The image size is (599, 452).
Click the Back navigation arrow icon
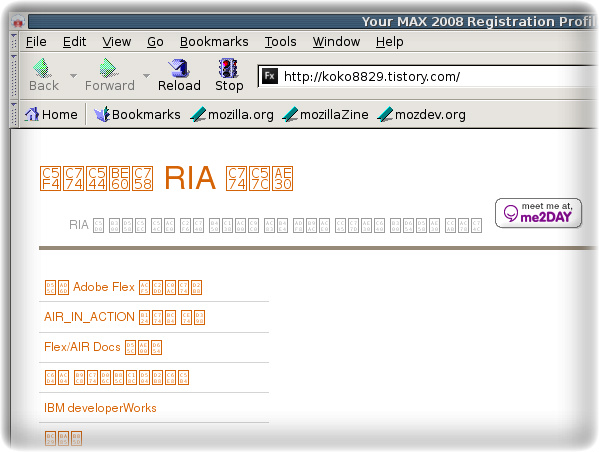coord(43,68)
